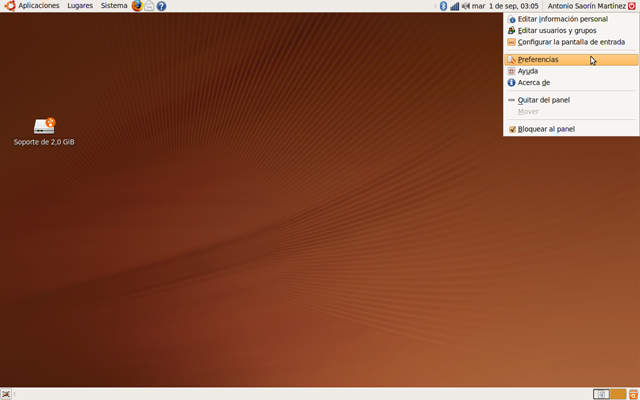Open the Aplicaciones menu
Image resolution: width=640 pixels, height=400 pixels.
[x=38, y=6]
